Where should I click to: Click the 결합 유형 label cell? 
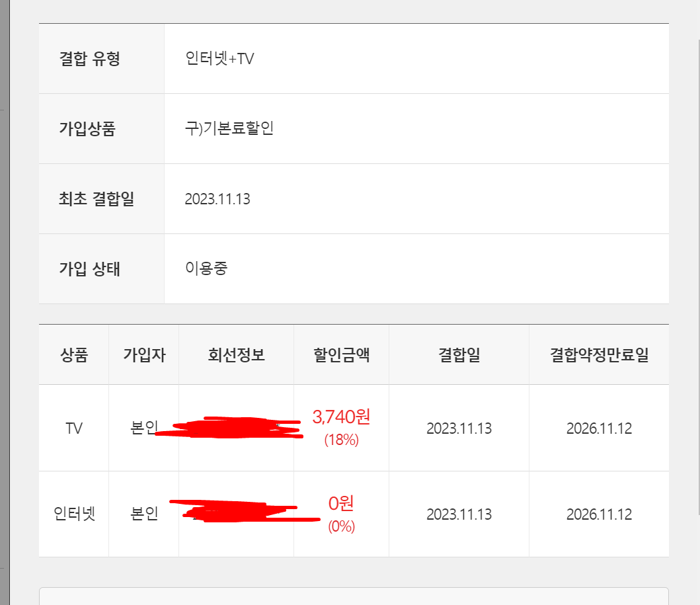pos(101,58)
